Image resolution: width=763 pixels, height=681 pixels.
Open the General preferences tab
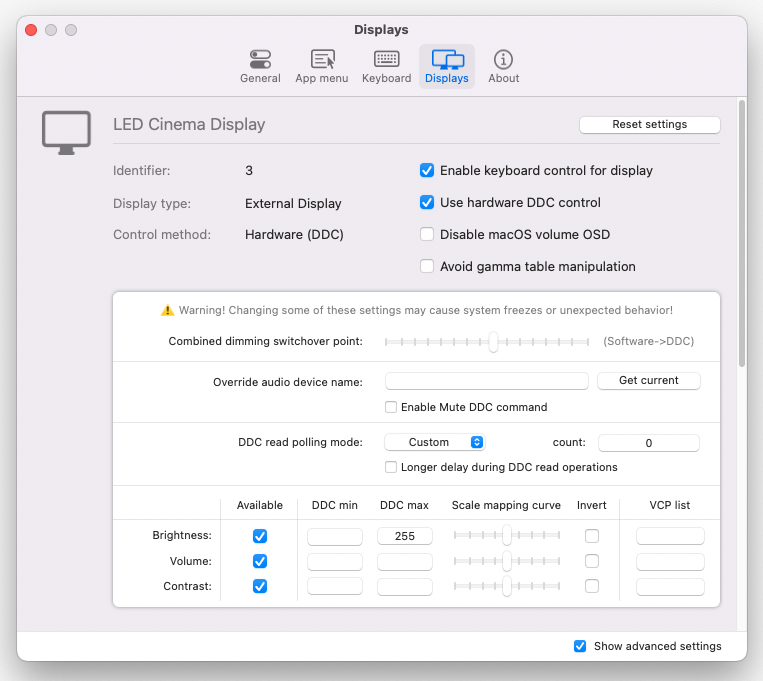click(260, 67)
